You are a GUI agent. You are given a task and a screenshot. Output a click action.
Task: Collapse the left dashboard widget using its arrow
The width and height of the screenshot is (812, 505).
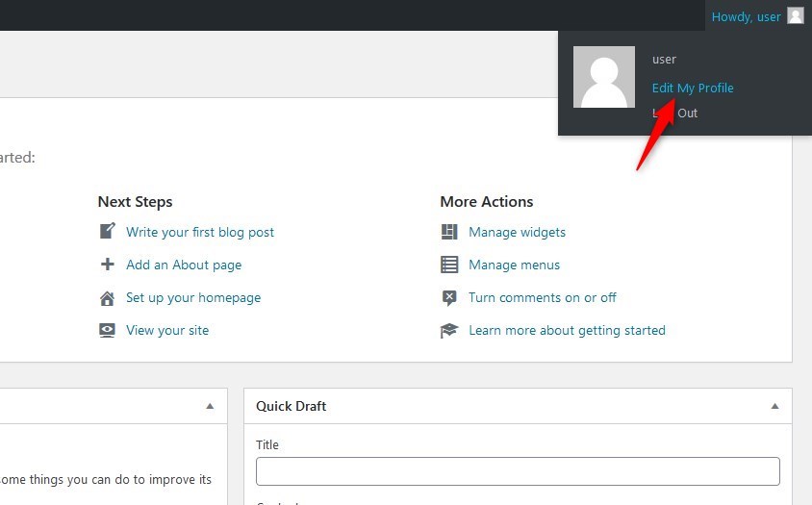coord(210,406)
